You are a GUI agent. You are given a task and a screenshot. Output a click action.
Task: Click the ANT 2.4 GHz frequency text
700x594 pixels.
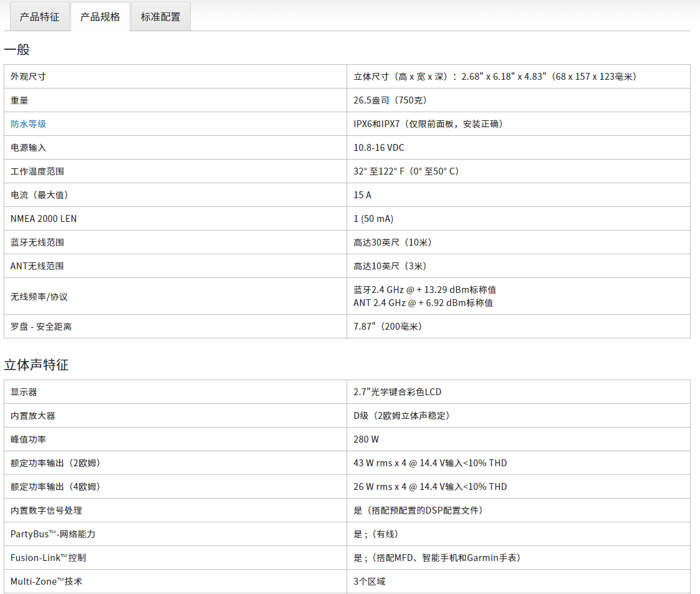[x=423, y=303]
